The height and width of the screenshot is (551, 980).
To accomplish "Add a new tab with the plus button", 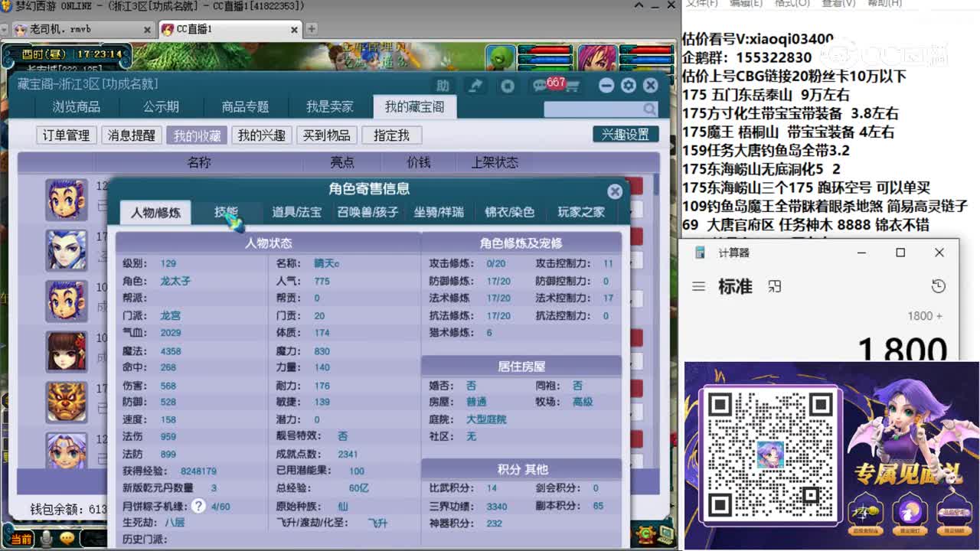I will [312, 29].
